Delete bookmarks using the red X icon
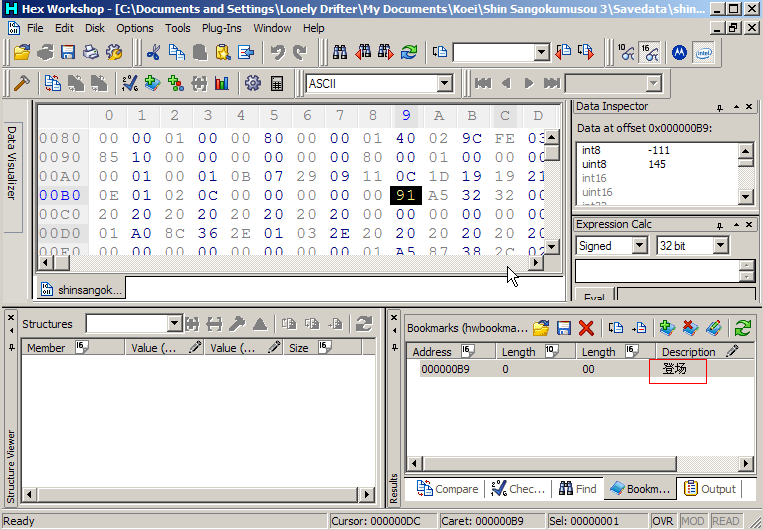The image size is (763, 530). 586,328
